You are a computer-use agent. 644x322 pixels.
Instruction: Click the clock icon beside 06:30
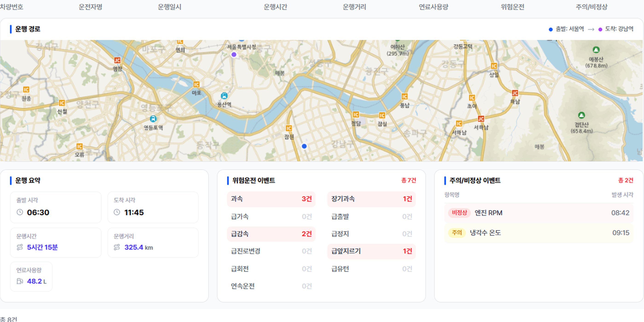(x=20, y=212)
